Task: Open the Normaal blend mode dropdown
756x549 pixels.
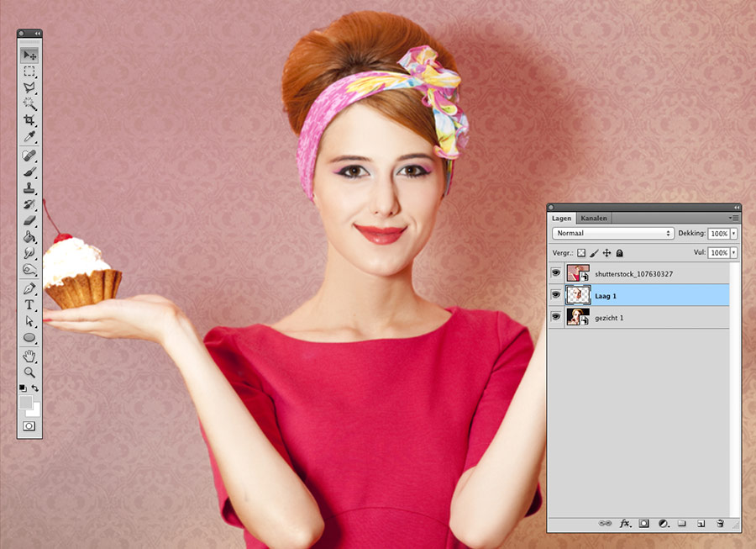Action: pos(612,233)
